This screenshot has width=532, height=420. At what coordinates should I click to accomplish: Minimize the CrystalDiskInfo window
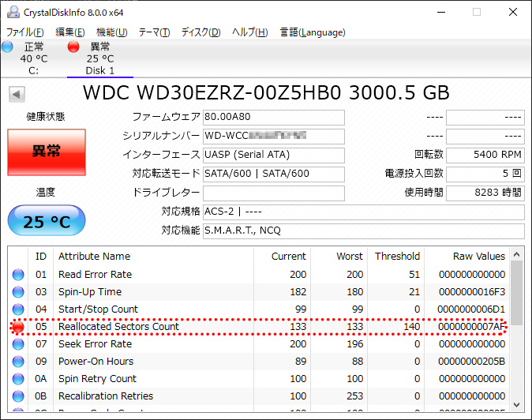[x=441, y=12]
